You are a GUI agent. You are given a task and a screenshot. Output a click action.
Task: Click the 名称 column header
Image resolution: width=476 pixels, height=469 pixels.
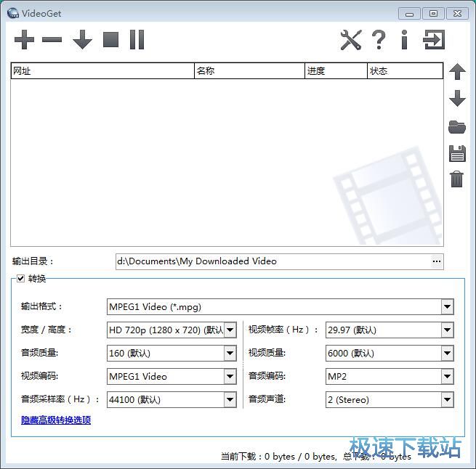[x=249, y=71]
